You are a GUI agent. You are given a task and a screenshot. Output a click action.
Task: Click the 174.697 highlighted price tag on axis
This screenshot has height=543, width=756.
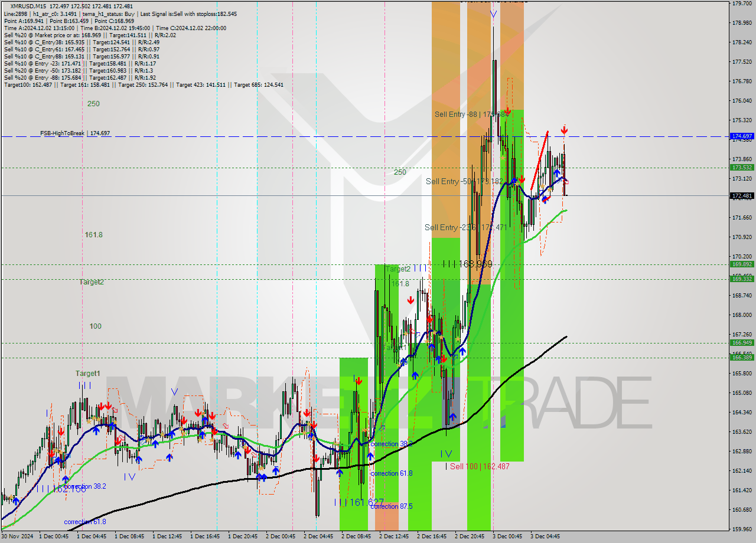(742, 136)
